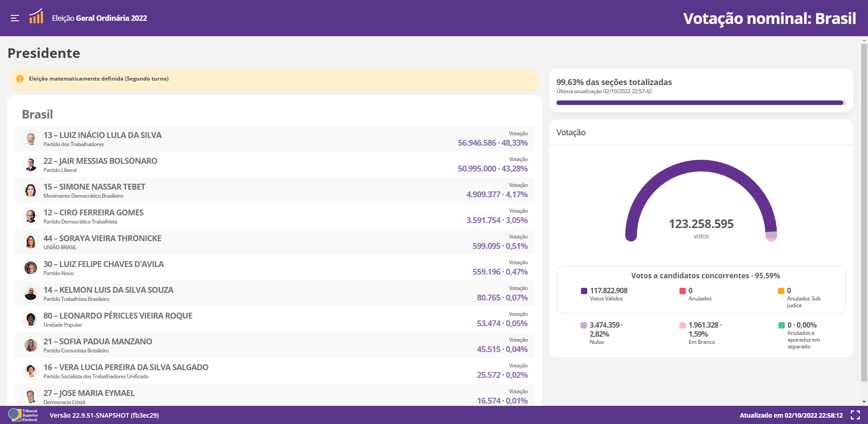Click the Tribunal Superior Eleitoral logo

click(23, 415)
